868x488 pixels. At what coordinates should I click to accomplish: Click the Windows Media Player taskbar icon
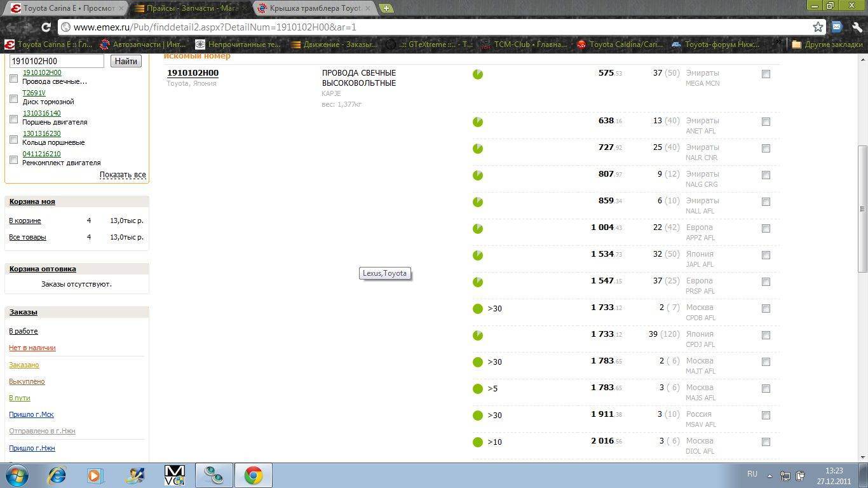coord(95,475)
